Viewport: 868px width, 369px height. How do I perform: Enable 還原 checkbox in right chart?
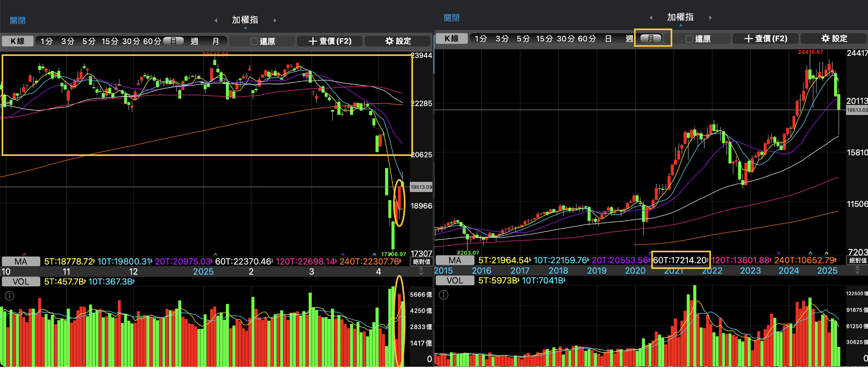(689, 39)
